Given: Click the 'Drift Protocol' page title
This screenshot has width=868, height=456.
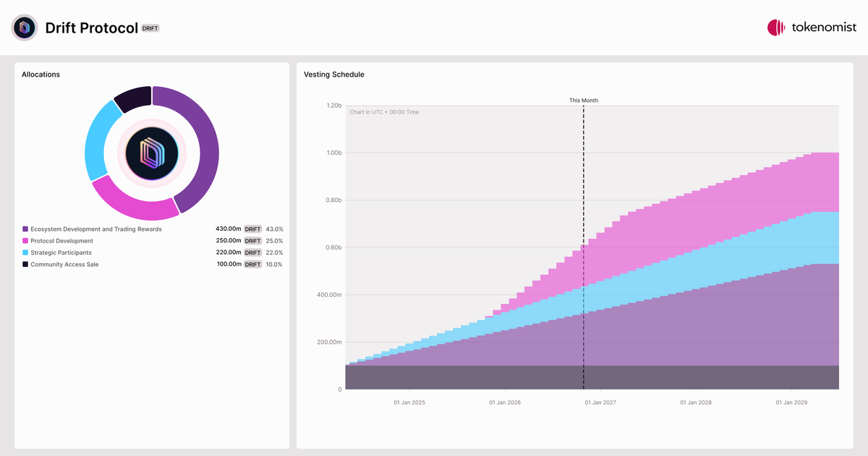Looking at the screenshot, I should click(91, 28).
